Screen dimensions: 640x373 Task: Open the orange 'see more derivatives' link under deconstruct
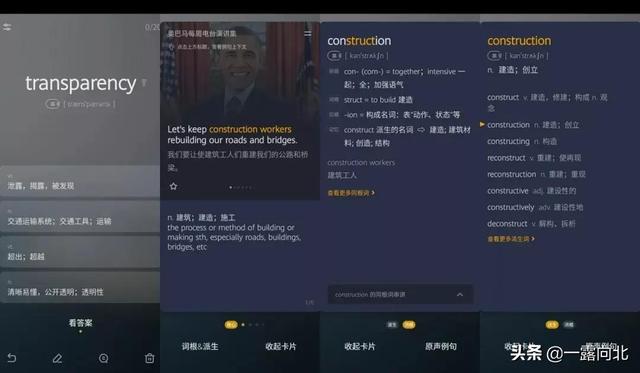click(x=511, y=239)
